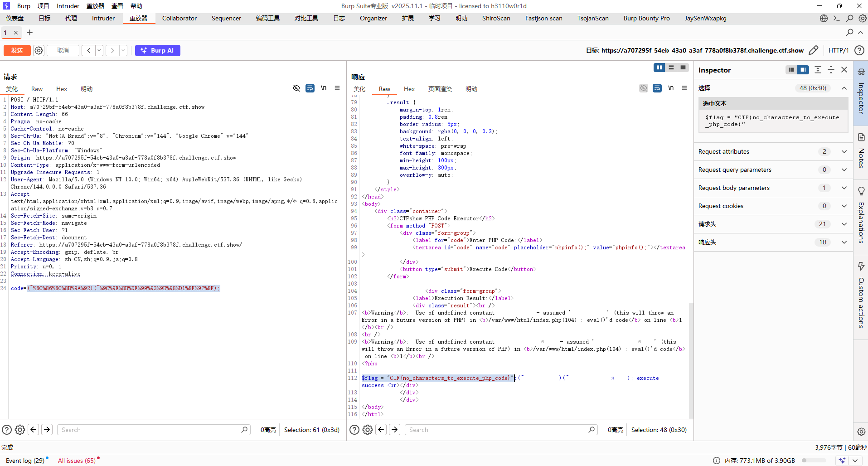The width and height of the screenshot is (868, 466).
Task: Click Inspector collapse-all icon
Action: (831, 70)
